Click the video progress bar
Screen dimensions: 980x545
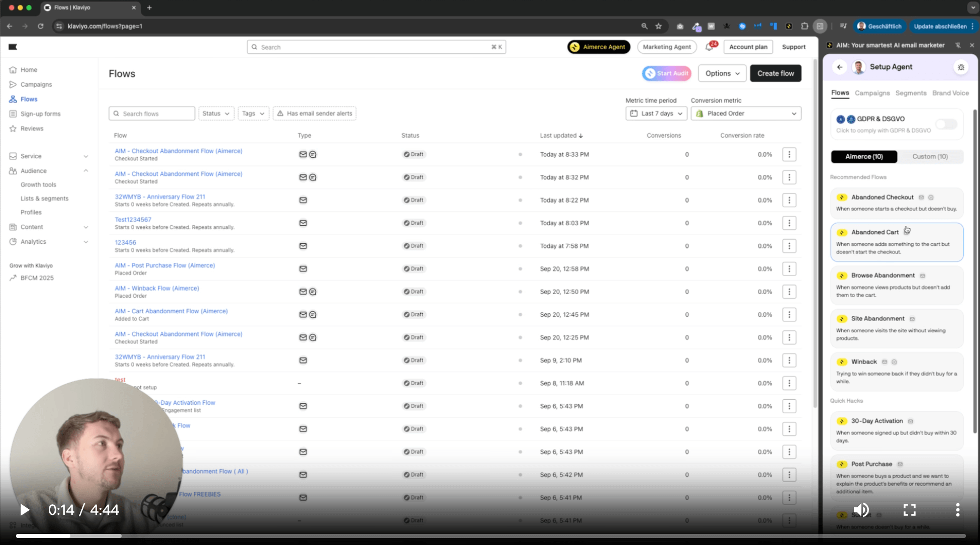tap(491, 536)
